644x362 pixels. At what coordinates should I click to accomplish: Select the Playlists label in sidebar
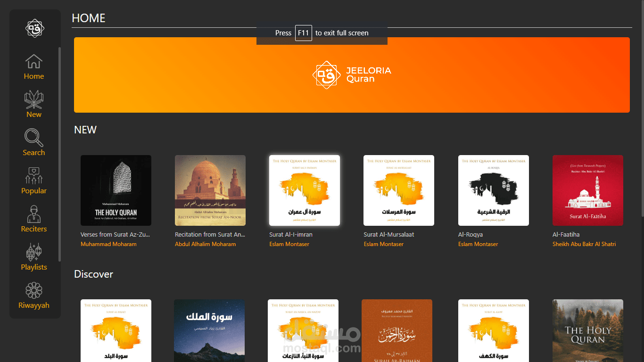pos(34,267)
